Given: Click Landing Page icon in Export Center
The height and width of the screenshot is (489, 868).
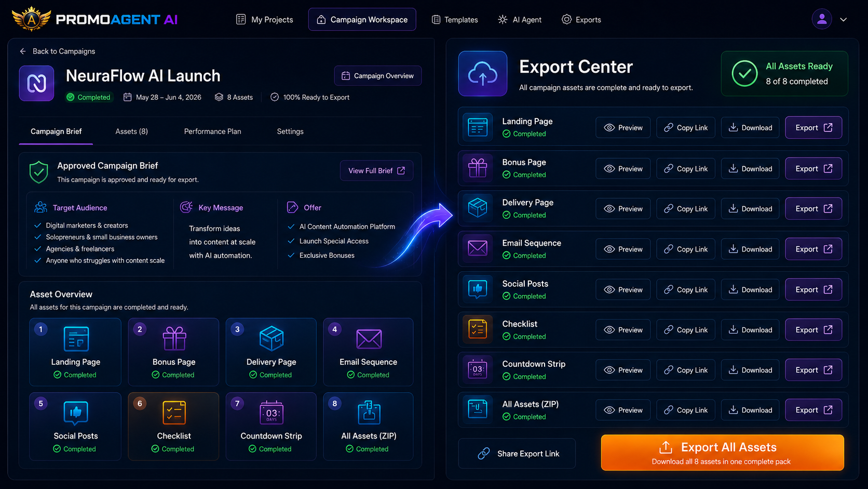Looking at the screenshot, I should click(478, 127).
